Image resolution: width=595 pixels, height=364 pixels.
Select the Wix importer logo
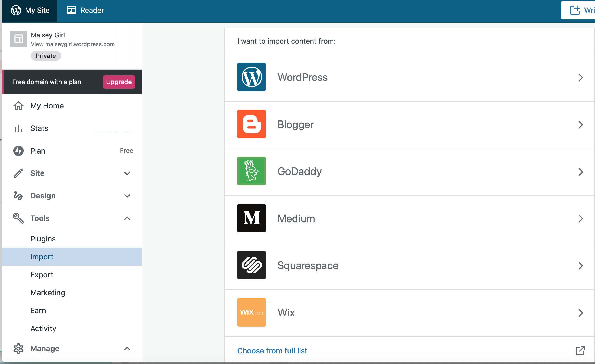tap(252, 312)
